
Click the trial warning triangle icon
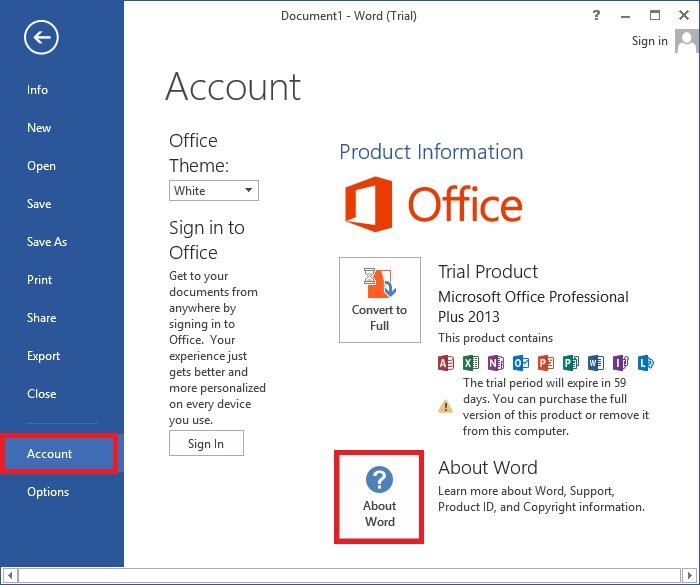click(446, 406)
